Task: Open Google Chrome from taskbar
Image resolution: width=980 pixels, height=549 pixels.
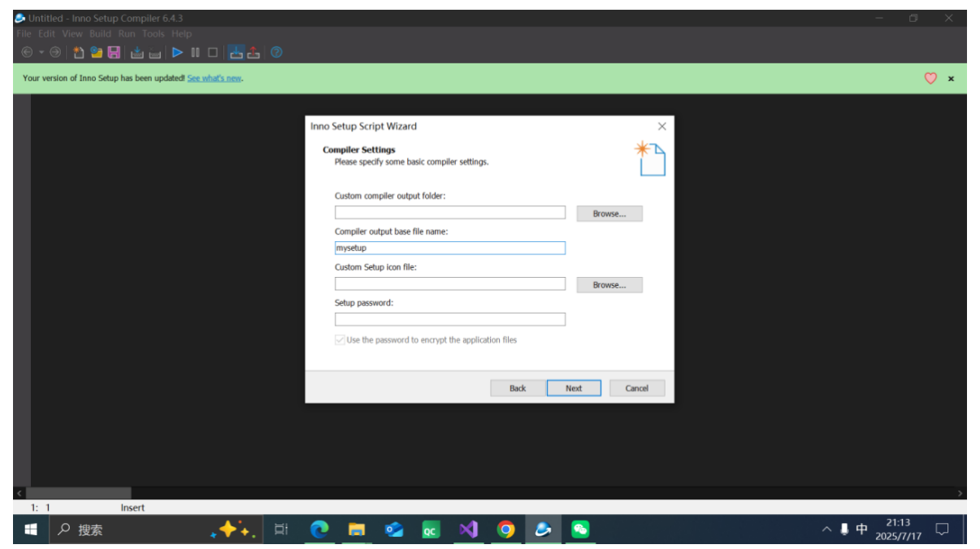Action: click(x=505, y=530)
